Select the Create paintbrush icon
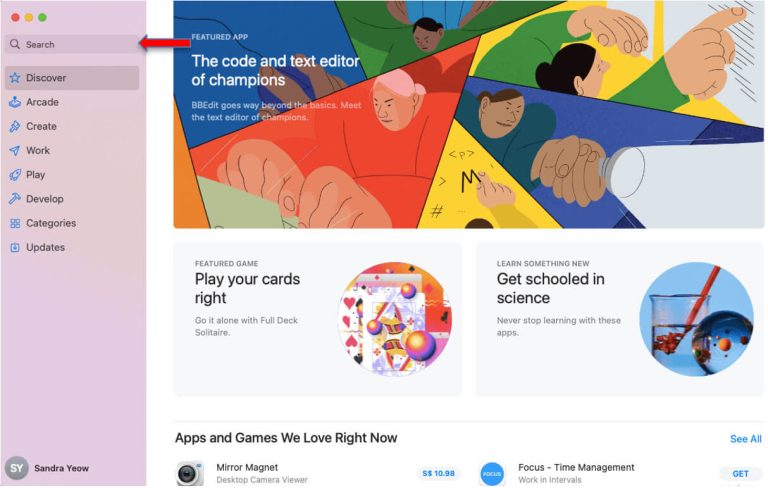 (15, 126)
